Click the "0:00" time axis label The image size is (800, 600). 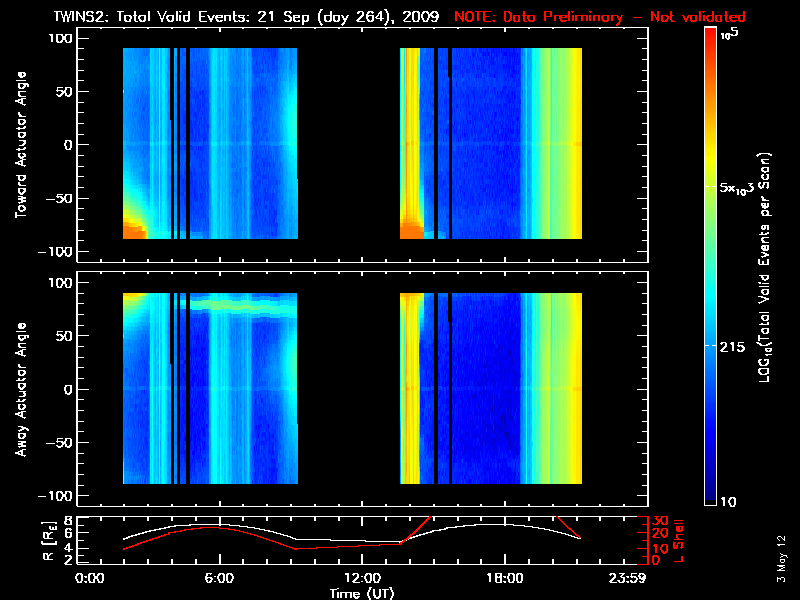[90, 578]
